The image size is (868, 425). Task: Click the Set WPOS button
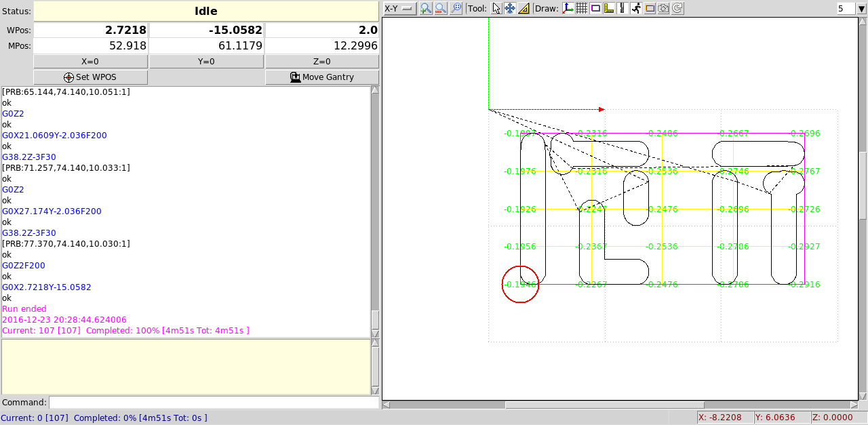tap(90, 77)
